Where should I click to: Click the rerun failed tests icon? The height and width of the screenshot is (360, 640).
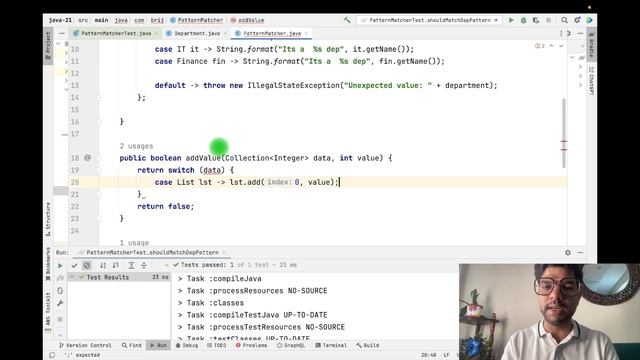click(x=60, y=278)
